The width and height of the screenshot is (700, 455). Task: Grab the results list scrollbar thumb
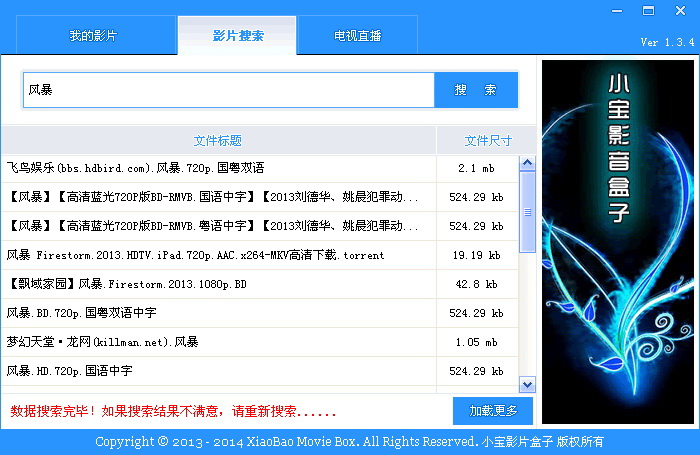coord(527,212)
